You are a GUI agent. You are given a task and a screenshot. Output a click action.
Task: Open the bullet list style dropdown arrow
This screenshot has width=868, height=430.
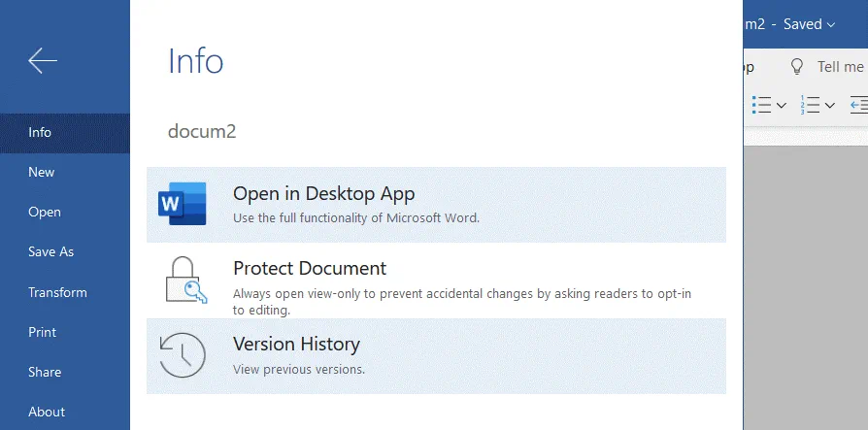[x=781, y=104]
